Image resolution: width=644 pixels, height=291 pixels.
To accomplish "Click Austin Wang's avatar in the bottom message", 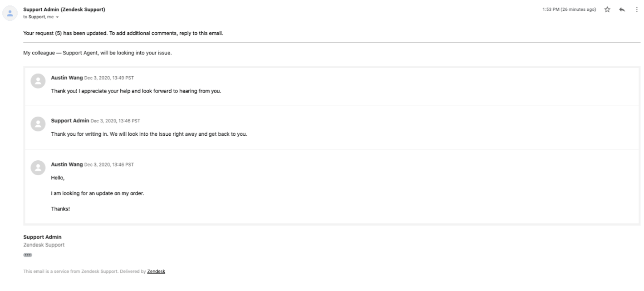I will [38, 168].
